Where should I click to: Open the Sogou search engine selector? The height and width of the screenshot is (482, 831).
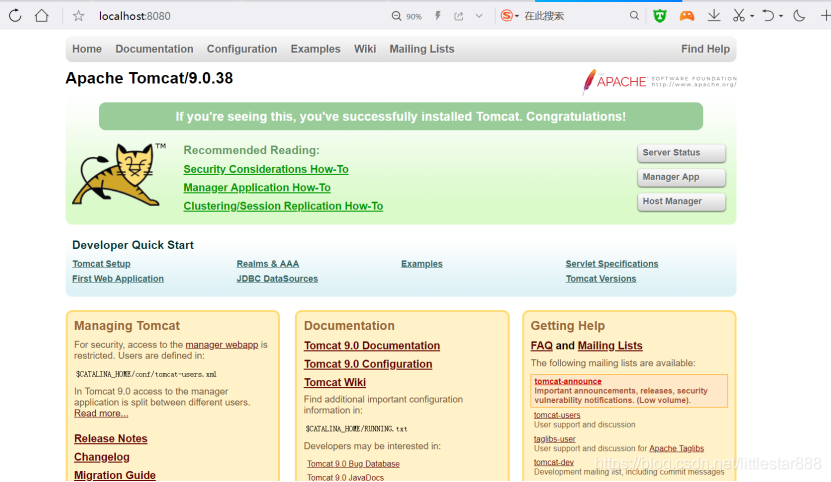[x=509, y=16]
